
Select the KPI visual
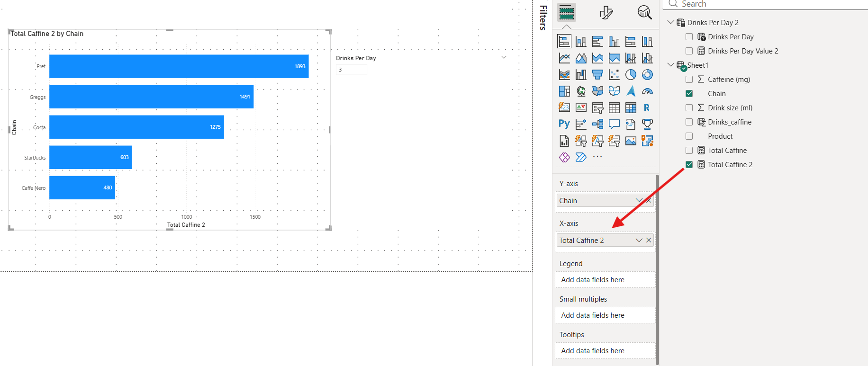pyautogui.click(x=581, y=108)
